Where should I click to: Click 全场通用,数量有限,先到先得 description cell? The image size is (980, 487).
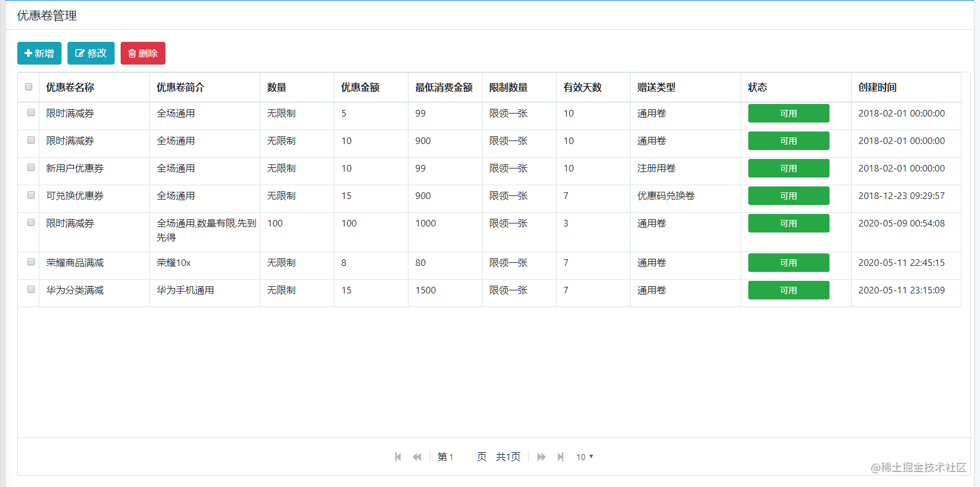point(206,231)
